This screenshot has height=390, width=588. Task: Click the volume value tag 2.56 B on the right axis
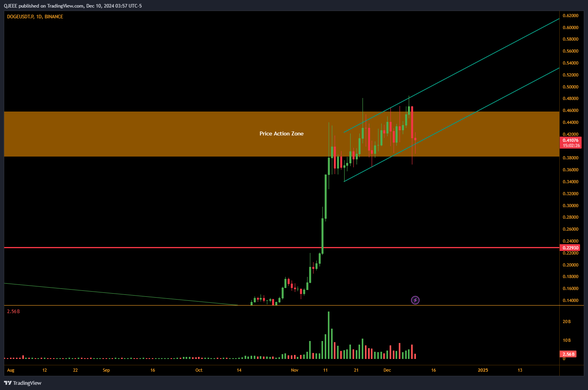pyautogui.click(x=568, y=354)
